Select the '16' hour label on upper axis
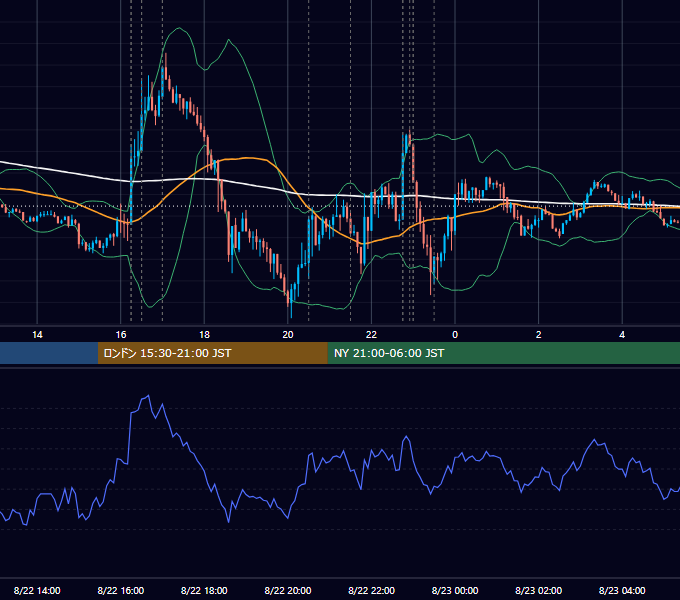This screenshot has height=600, width=680. pyautogui.click(x=121, y=335)
